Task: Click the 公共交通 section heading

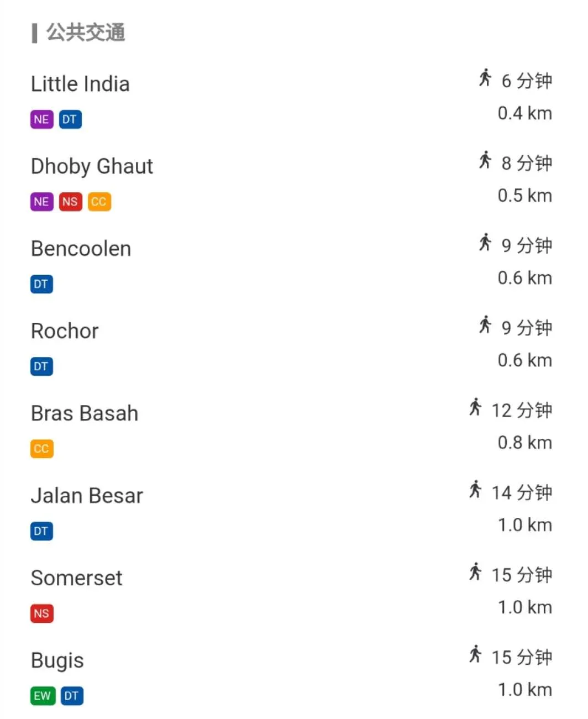Action: [x=86, y=33]
